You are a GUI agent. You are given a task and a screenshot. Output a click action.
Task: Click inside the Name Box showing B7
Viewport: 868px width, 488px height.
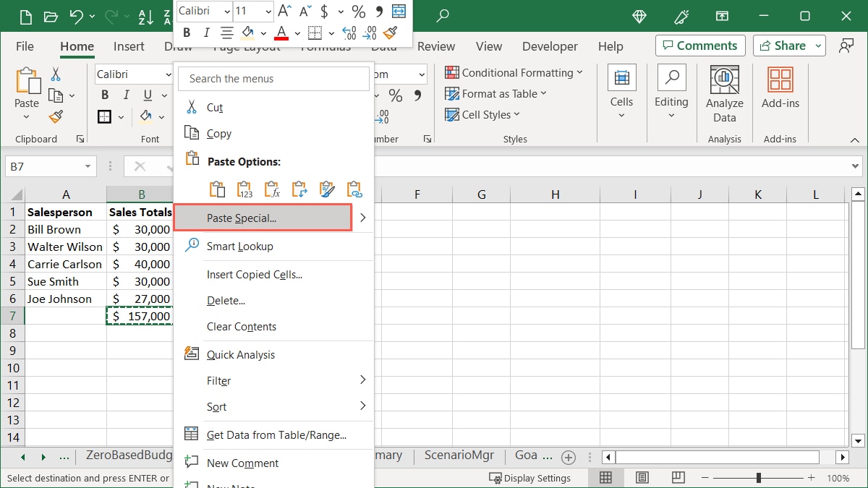45,166
